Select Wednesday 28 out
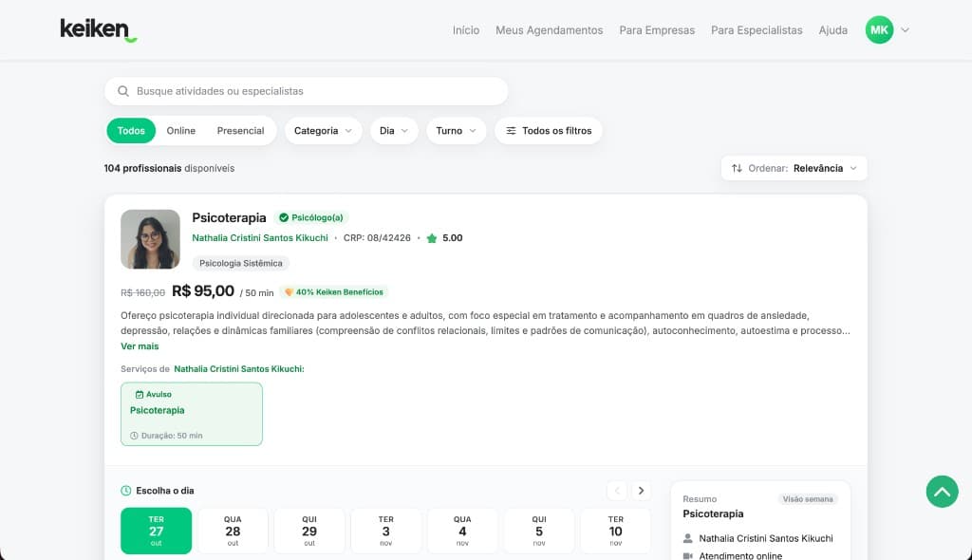 (233, 531)
